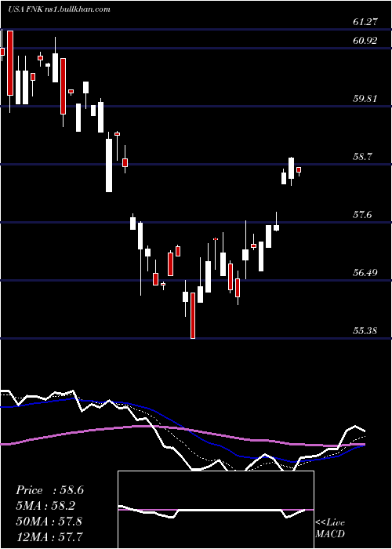Click the 59.81 price level label

(x=365, y=99)
